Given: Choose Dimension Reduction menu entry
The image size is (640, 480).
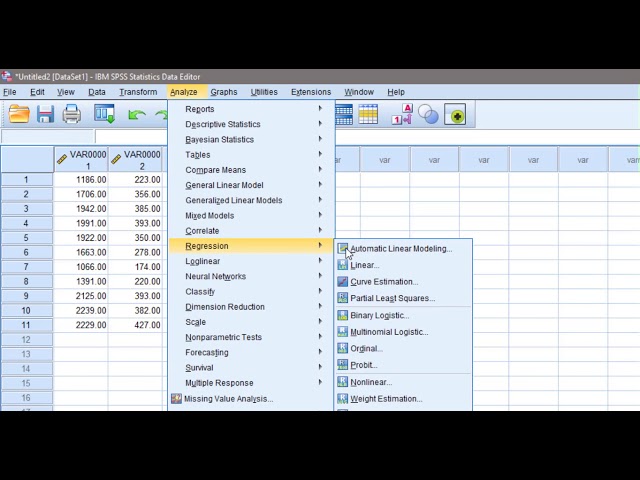Looking at the screenshot, I should [251, 307].
